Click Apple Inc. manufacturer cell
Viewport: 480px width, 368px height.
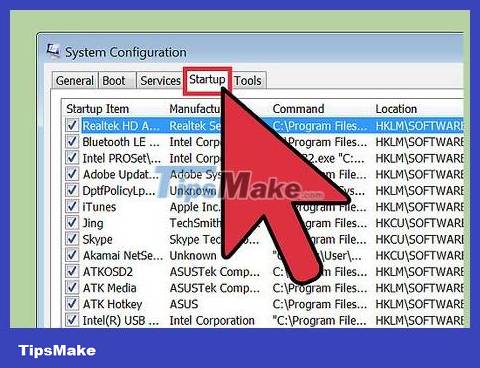coord(195,207)
